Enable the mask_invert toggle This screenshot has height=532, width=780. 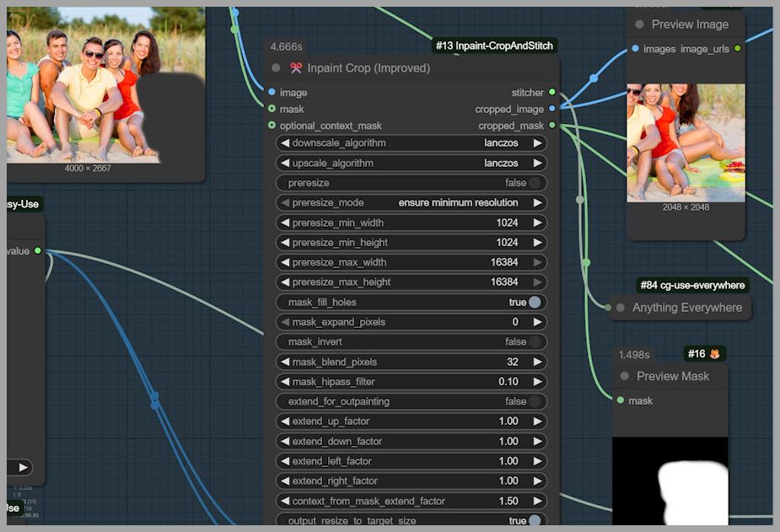click(x=535, y=341)
